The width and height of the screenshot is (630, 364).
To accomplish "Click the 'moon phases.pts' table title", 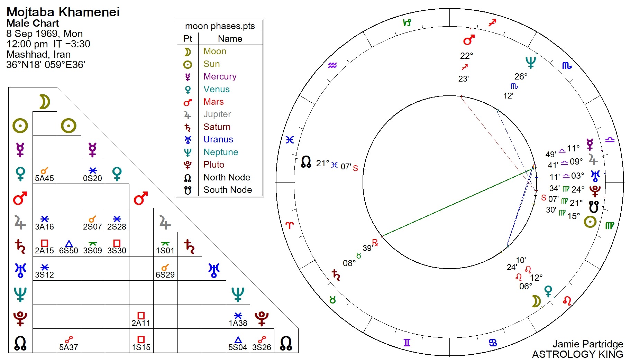I will click(220, 26).
